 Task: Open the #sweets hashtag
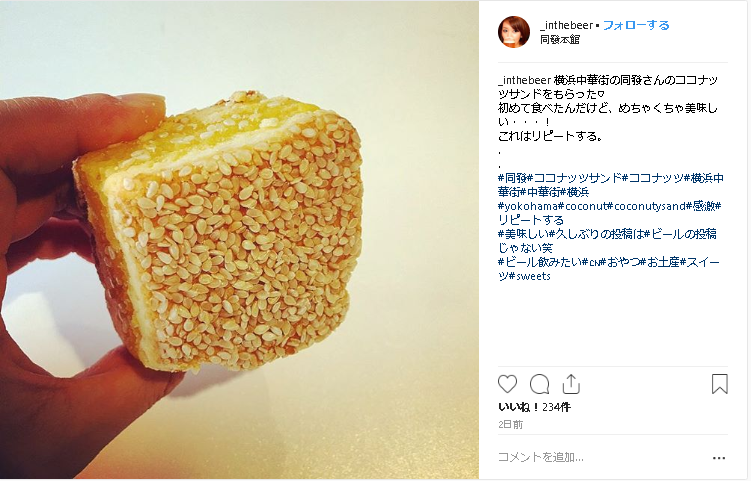point(529,276)
